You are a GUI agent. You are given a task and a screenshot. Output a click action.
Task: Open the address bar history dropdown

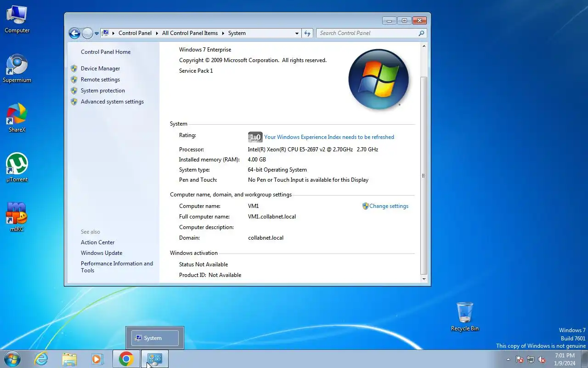(x=297, y=33)
